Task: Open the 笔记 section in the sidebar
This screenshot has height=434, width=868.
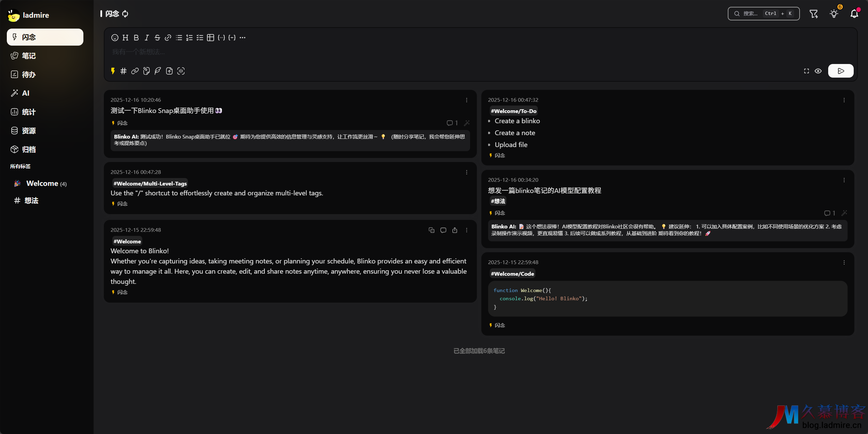Action: 29,56
